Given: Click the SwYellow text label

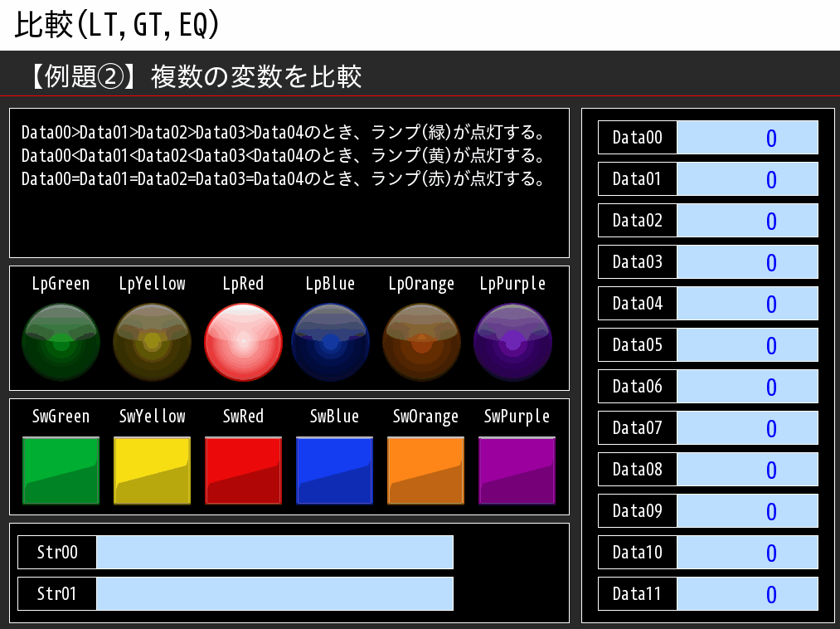Looking at the screenshot, I should [x=152, y=417].
